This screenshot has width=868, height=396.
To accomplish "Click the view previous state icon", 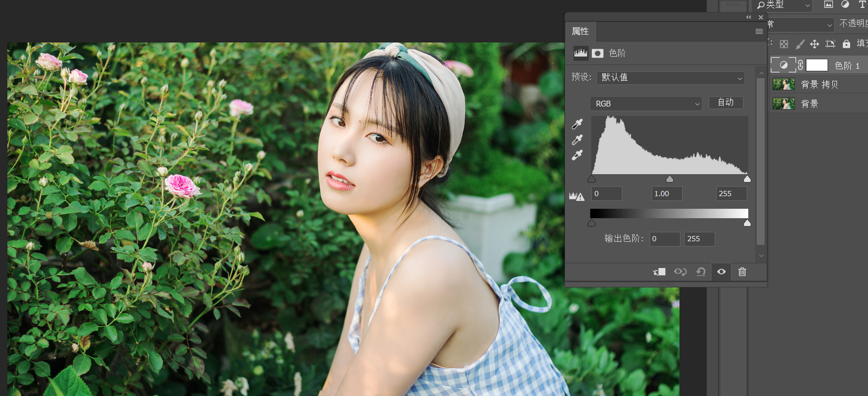I will coord(680,272).
